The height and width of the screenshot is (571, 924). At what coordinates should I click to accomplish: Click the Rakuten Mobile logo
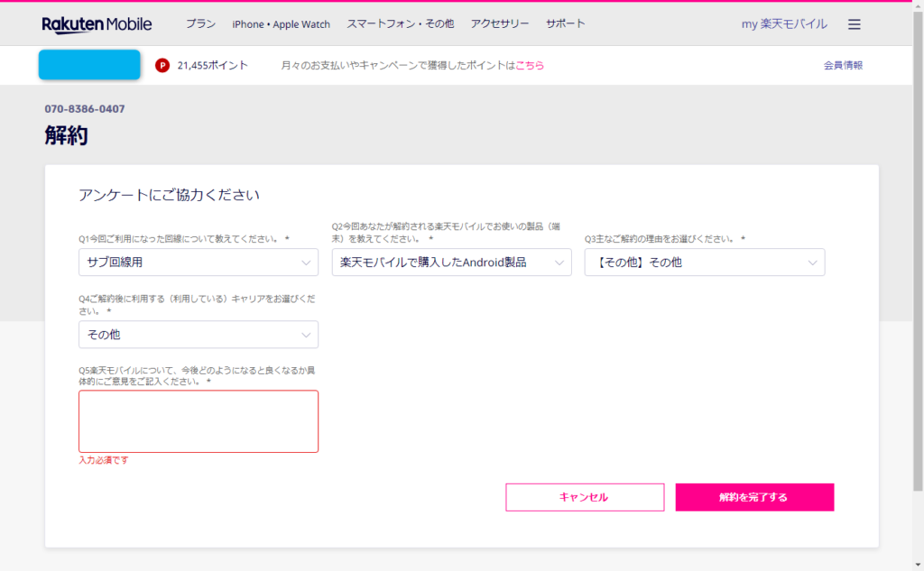pyautogui.click(x=97, y=24)
